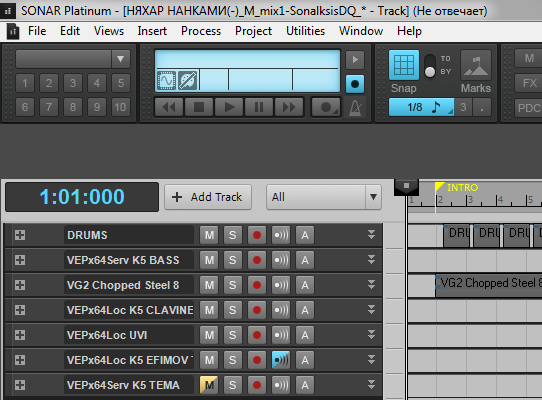
Task: Click the crossed-out reset icon in transport display
Action: 188,81
